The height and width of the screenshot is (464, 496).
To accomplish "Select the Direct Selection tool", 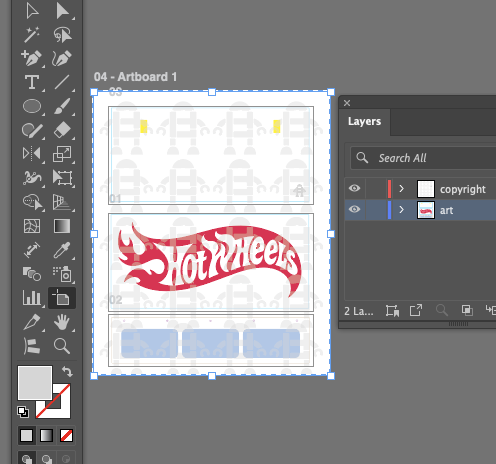I will tap(62, 11).
